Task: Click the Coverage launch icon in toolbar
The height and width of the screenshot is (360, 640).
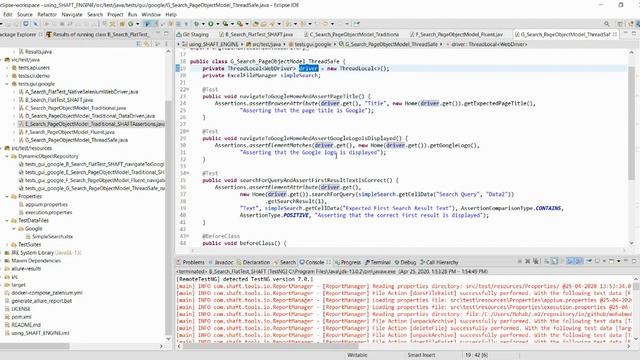Action: tap(225, 24)
